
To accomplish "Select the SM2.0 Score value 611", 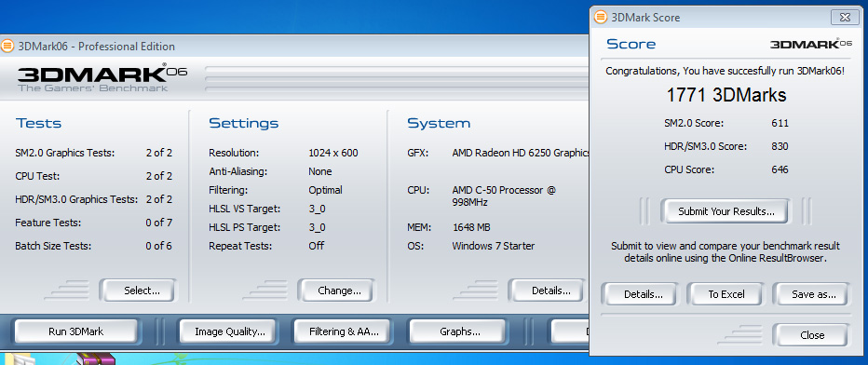I will click(780, 123).
